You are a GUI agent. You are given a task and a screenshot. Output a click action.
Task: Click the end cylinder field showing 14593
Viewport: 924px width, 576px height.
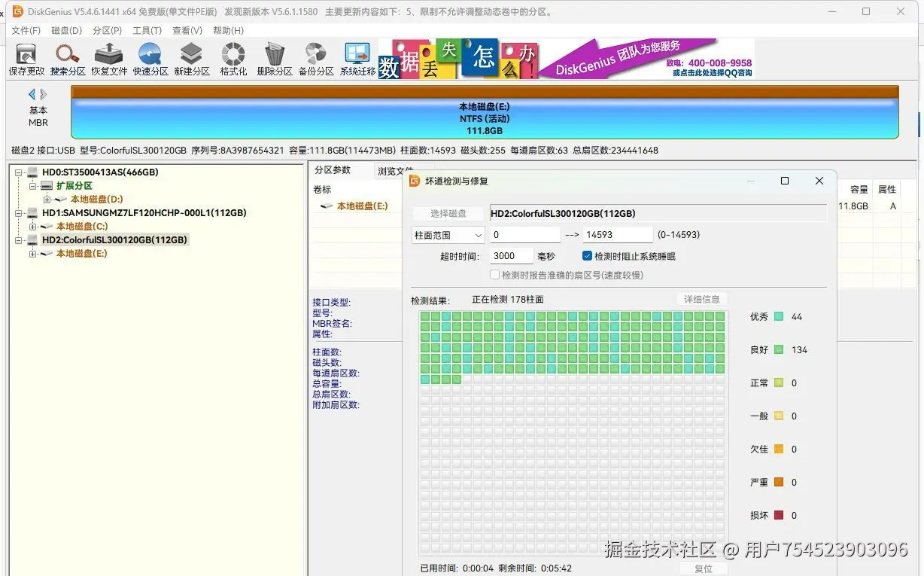pyautogui.click(x=618, y=235)
